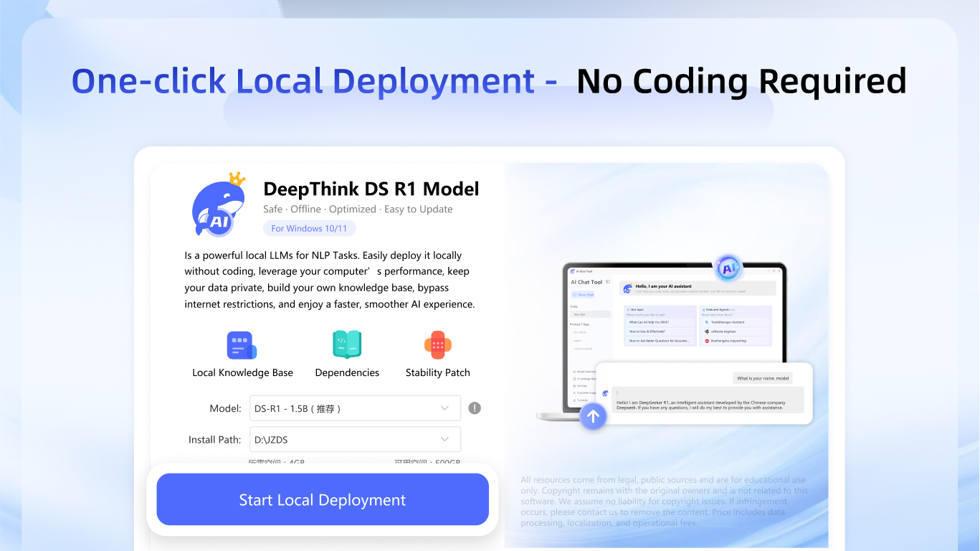980x551 pixels.
Task: Click the 'What is your name, model' bubble
Action: click(763, 378)
